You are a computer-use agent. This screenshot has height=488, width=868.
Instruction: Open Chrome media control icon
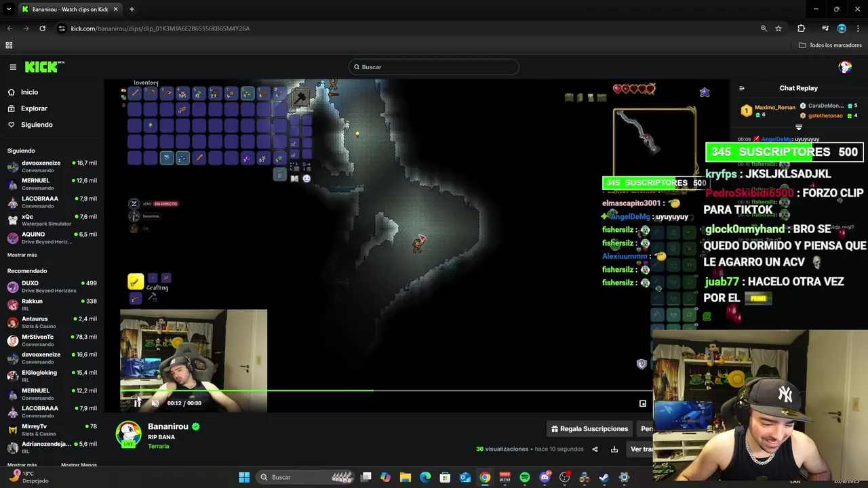[x=825, y=28]
